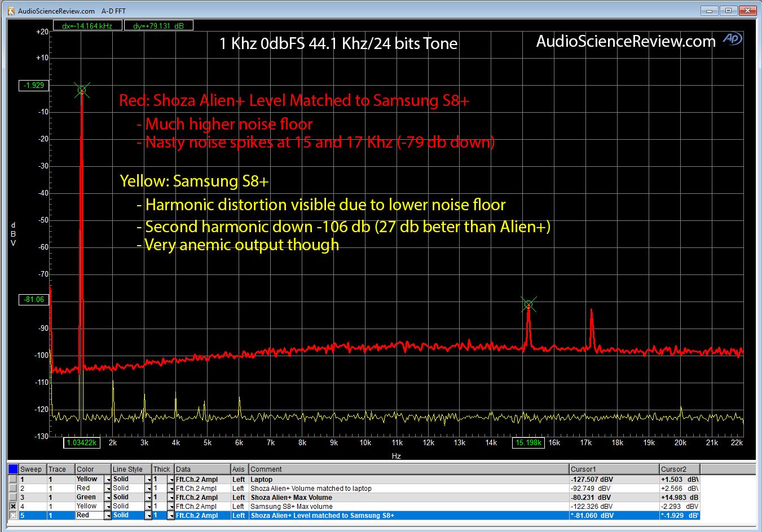
Task: Click the Color column header
Action: (x=93, y=469)
